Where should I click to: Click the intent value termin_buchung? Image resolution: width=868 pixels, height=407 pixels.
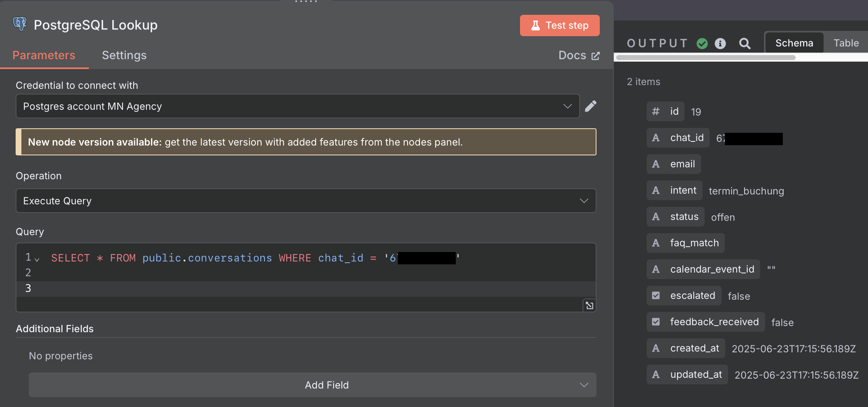click(x=746, y=191)
